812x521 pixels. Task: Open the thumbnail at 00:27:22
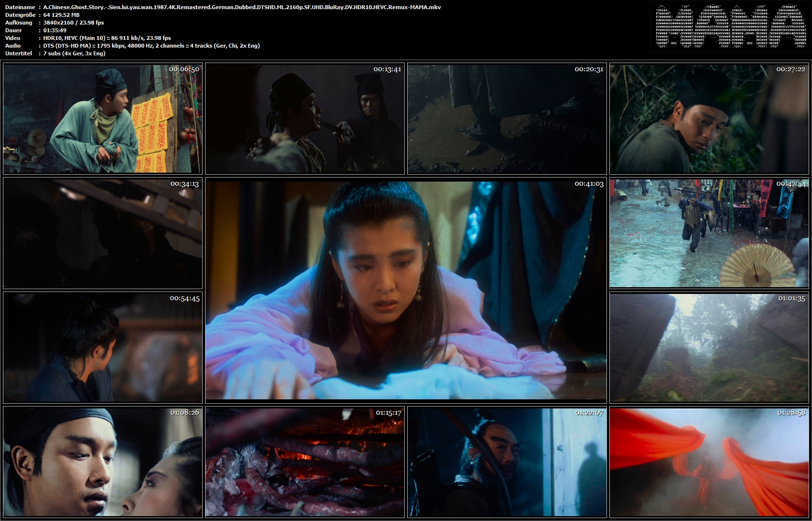click(709, 118)
